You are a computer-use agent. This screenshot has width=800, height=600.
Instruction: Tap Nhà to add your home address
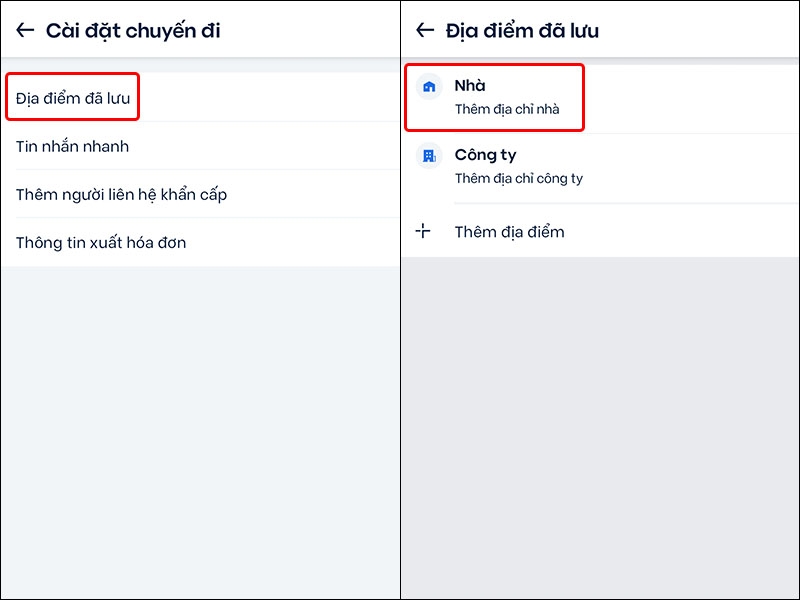click(470, 86)
